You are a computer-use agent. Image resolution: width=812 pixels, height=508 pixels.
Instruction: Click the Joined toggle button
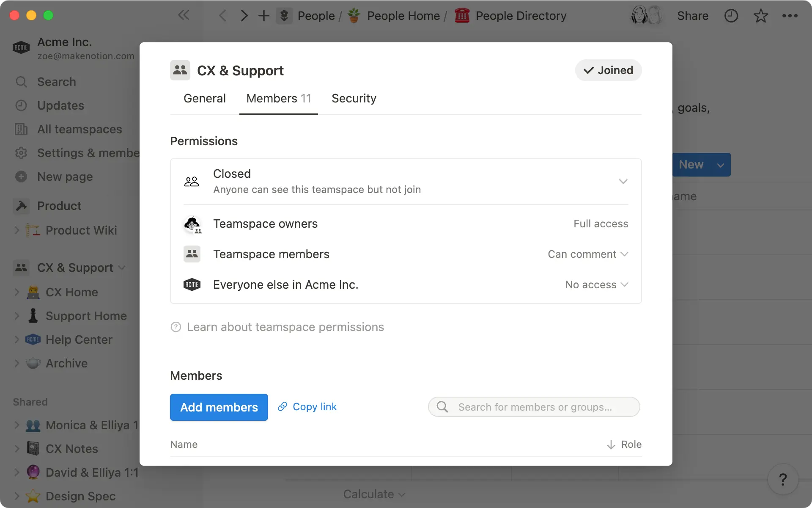608,70
